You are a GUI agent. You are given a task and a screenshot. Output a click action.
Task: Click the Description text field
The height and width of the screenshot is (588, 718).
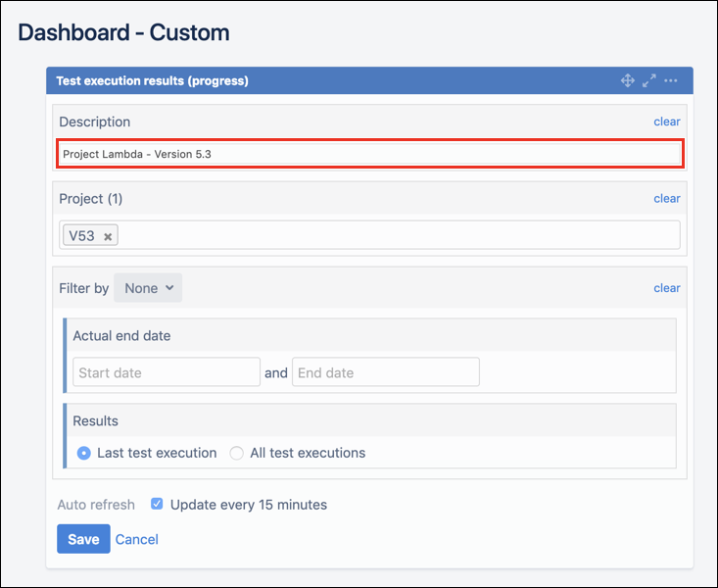pyautogui.click(x=370, y=154)
